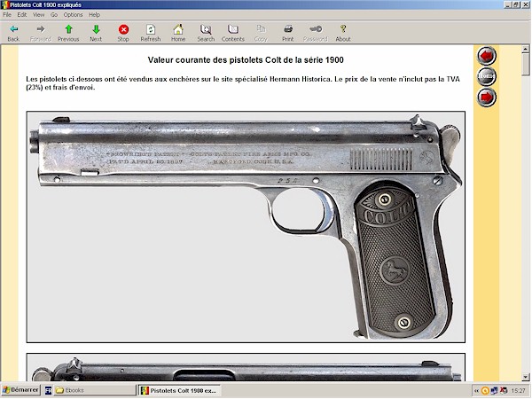Viewport: 532px width, 399px height.
Task: Open the Home page from toolbar
Action: (x=178, y=33)
